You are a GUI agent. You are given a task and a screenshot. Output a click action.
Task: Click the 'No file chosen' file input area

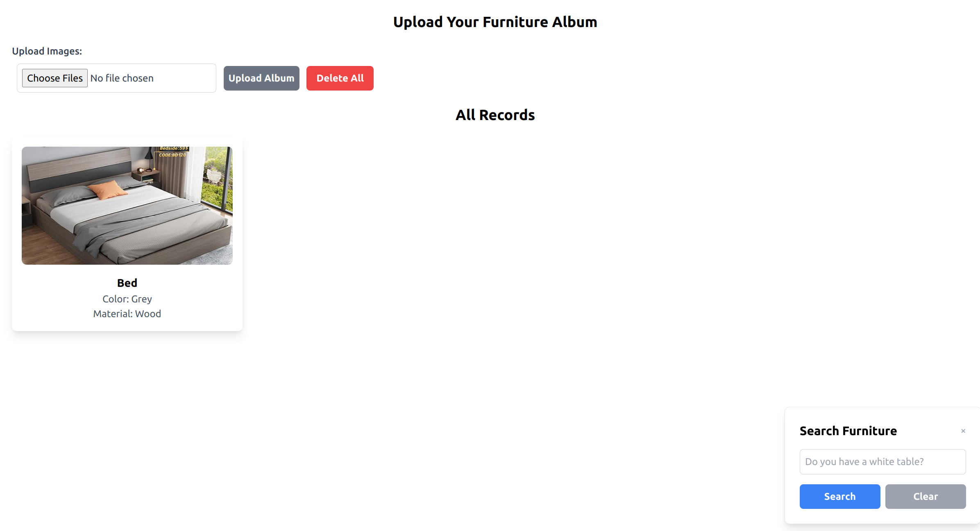click(122, 78)
